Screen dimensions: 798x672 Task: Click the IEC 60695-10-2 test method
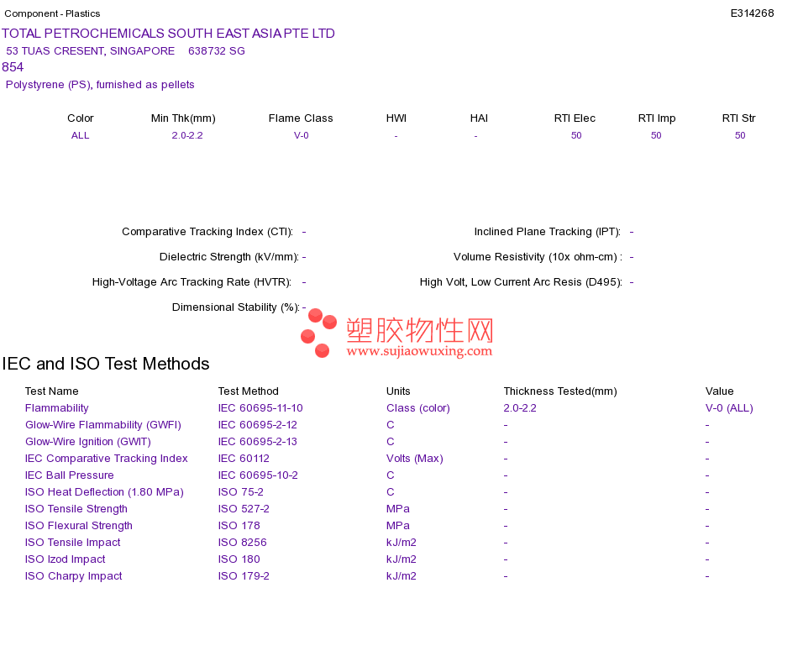tap(258, 475)
